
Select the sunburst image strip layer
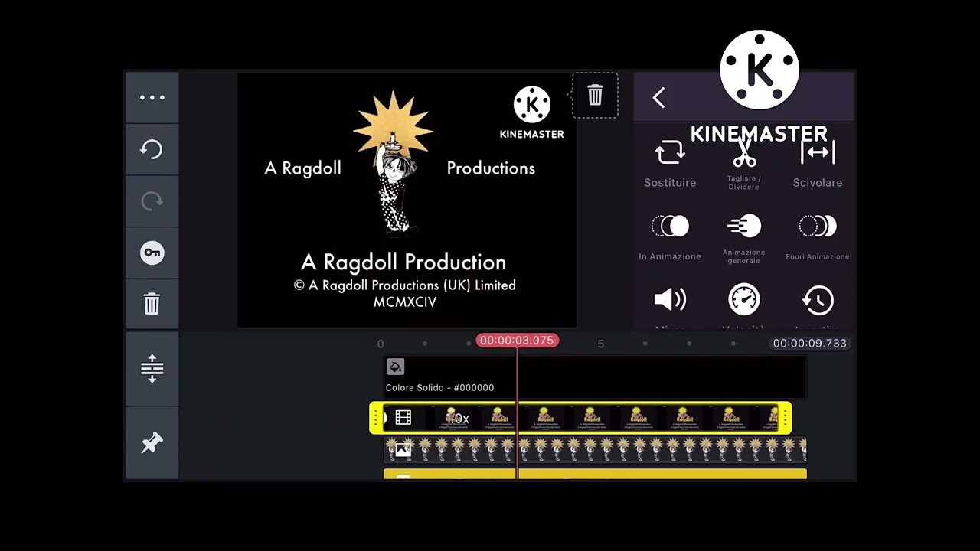(595, 450)
